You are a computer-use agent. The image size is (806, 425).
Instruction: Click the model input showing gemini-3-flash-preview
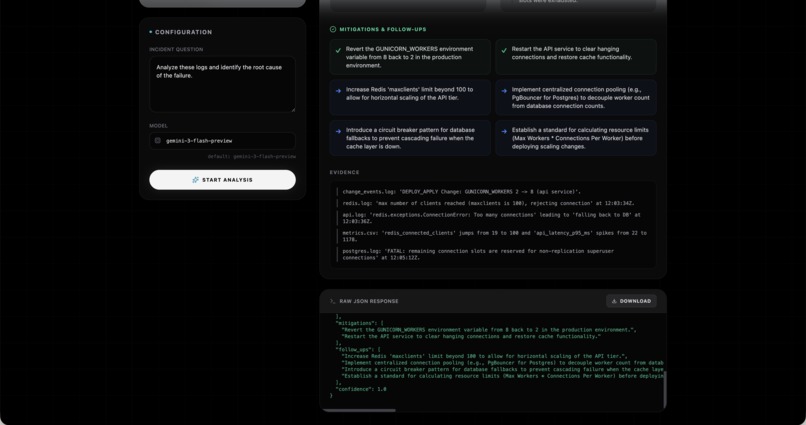222,140
